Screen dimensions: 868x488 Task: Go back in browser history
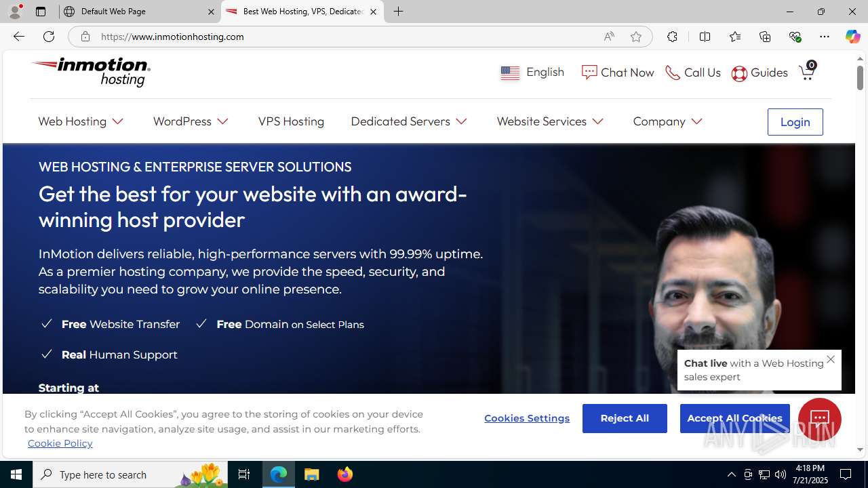pos(18,37)
